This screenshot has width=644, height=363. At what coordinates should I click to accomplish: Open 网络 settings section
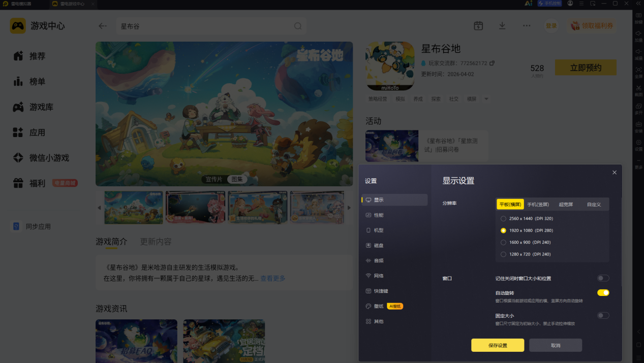(x=395, y=276)
